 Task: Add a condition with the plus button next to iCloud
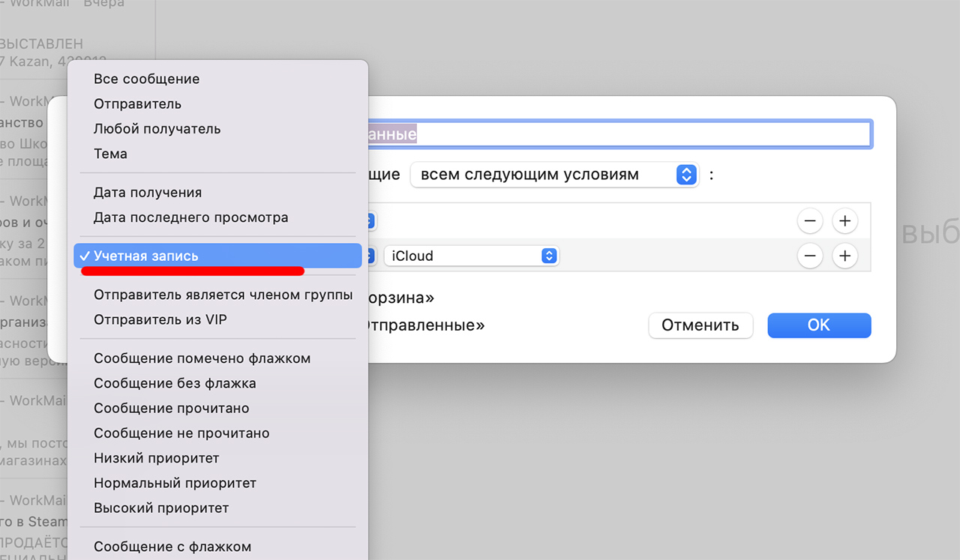(x=844, y=256)
